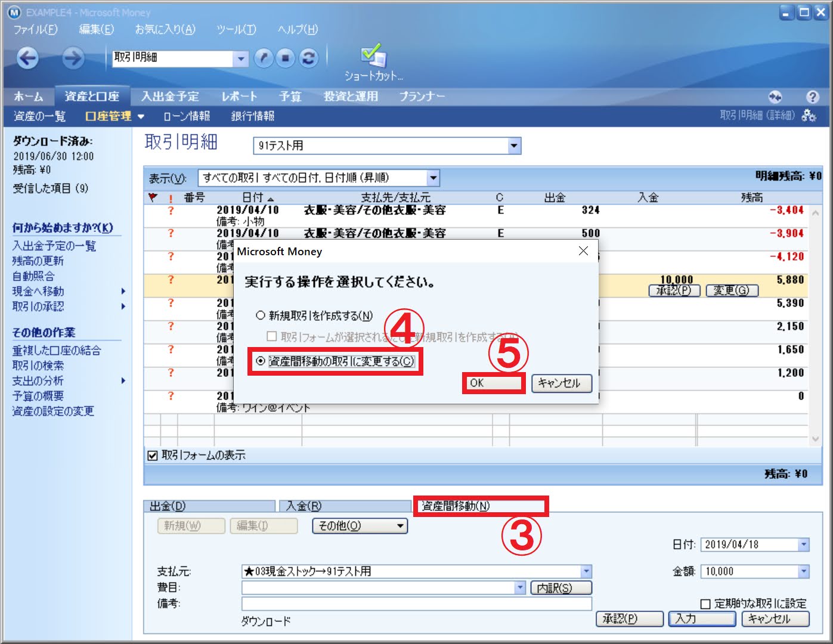Click the exclamation column header icon
Viewport: 833px width, 644px height.
pos(171,198)
